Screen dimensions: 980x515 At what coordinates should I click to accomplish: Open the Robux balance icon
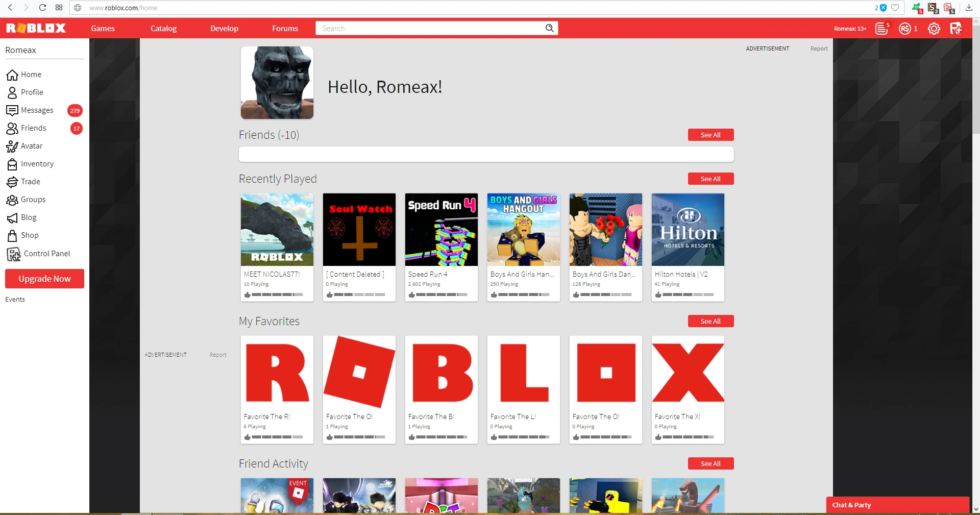(905, 29)
